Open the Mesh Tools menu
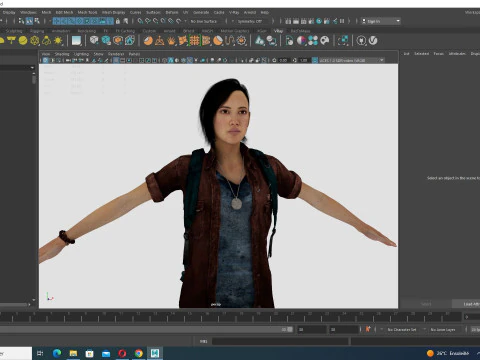The height and width of the screenshot is (360, 480). (x=87, y=12)
